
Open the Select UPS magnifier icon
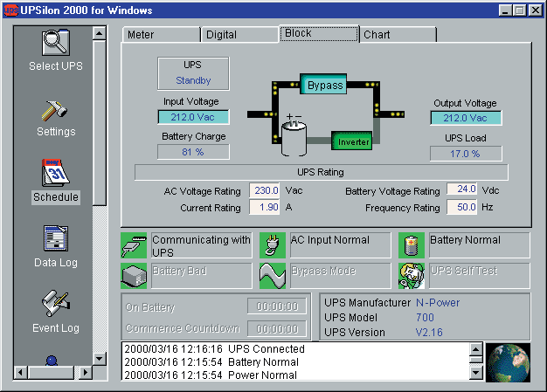tap(56, 43)
